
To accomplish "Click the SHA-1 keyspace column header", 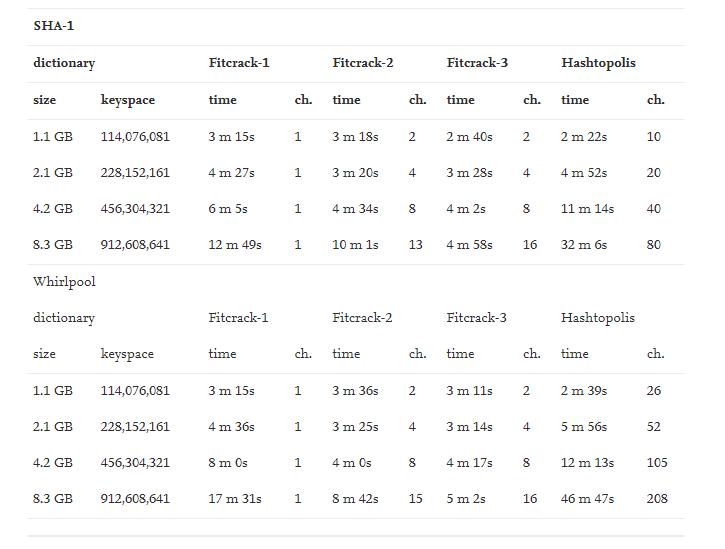I will pyautogui.click(x=128, y=100).
